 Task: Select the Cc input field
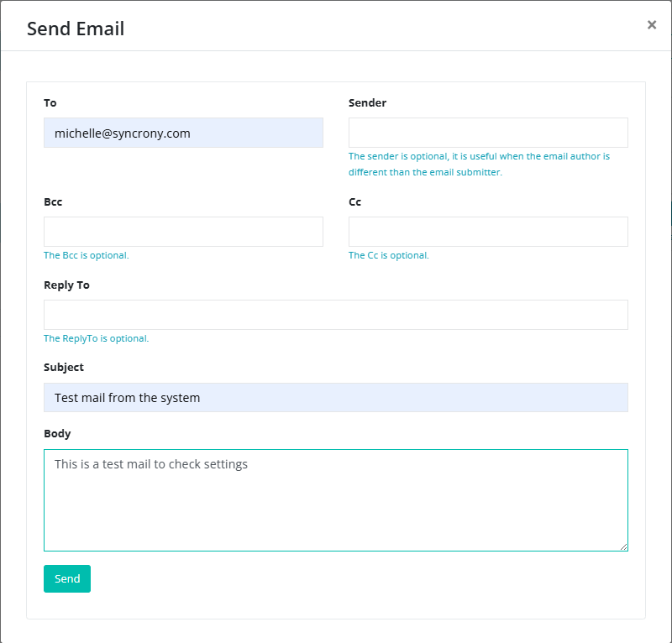coord(488,232)
